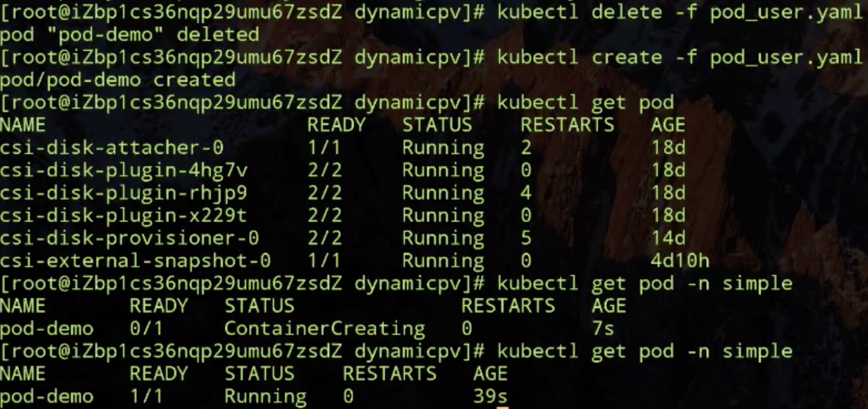Click the 'pod "pod-demo" deleted' output line
The height and width of the screenshot is (409, 868).
(x=129, y=35)
